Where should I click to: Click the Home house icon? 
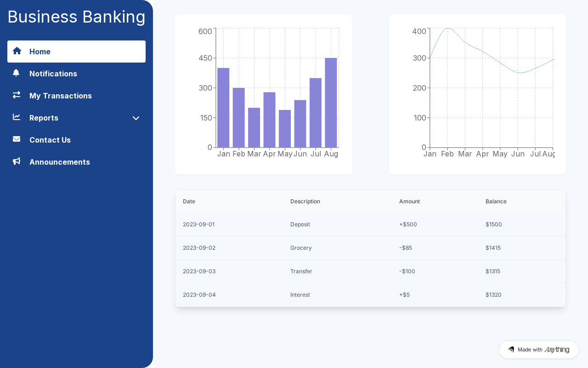click(x=17, y=51)
